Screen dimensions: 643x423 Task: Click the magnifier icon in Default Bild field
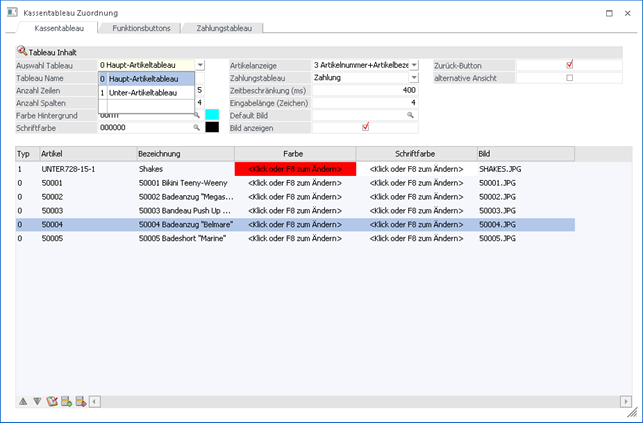click(410, 115)
